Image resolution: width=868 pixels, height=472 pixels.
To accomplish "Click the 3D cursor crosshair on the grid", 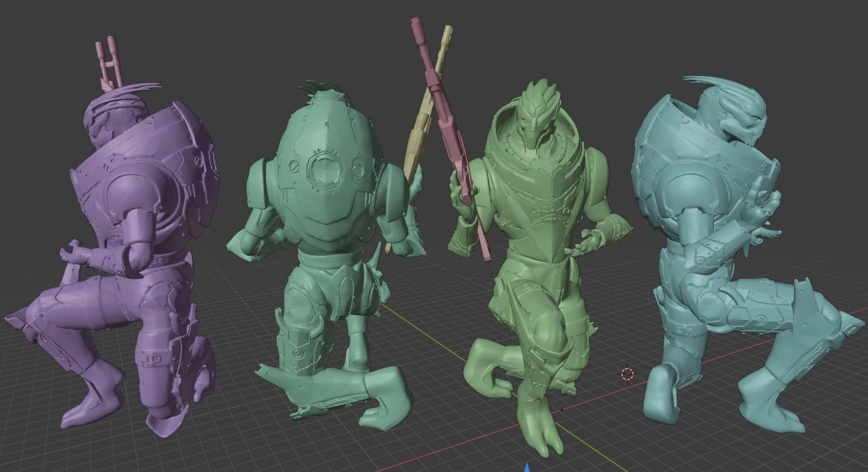I will tap(627, 374).
